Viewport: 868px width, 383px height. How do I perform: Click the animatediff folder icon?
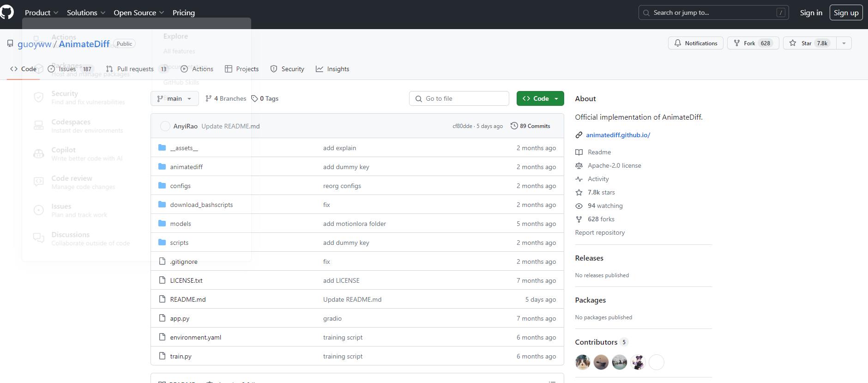(162, 166)
